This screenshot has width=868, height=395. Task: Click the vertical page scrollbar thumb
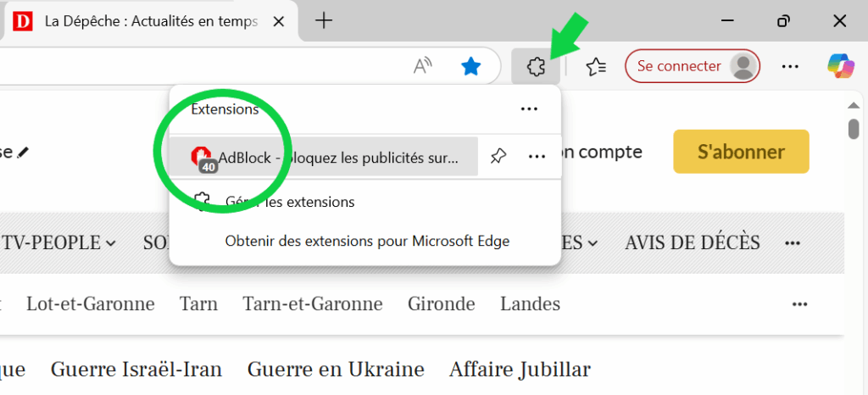click(x=854, y=128)
